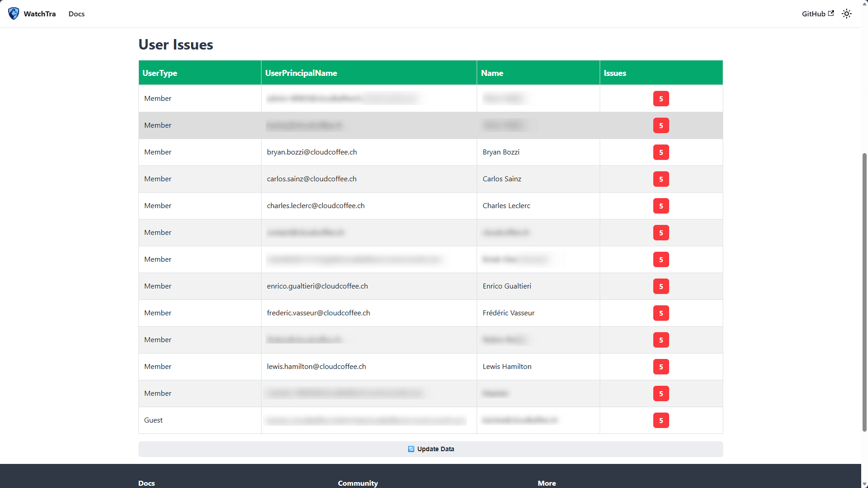Select the lewis.hamilton@cloudcoffee.ch email cell
Image resolution: width=868 pixels, height=488 pixels.
[x=316, y=367]
